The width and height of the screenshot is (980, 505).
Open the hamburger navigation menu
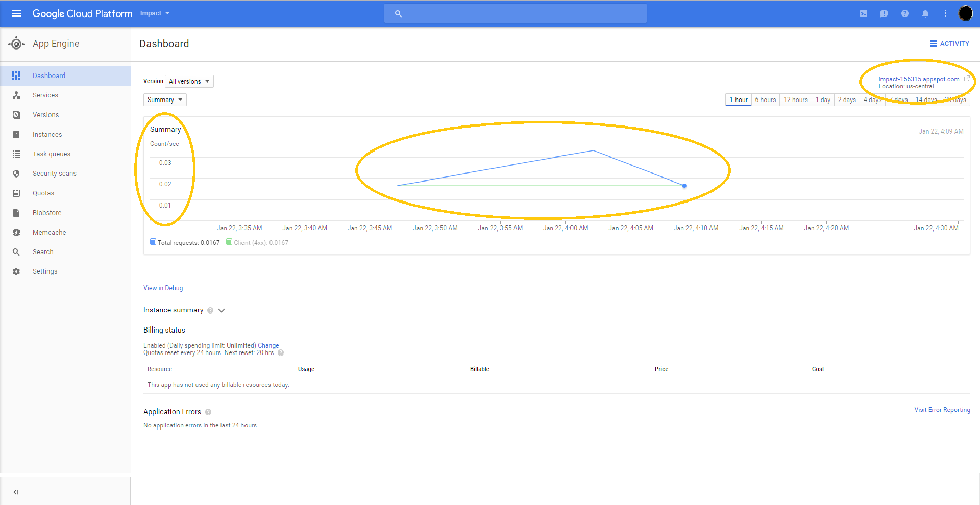[x=16, y=14]
